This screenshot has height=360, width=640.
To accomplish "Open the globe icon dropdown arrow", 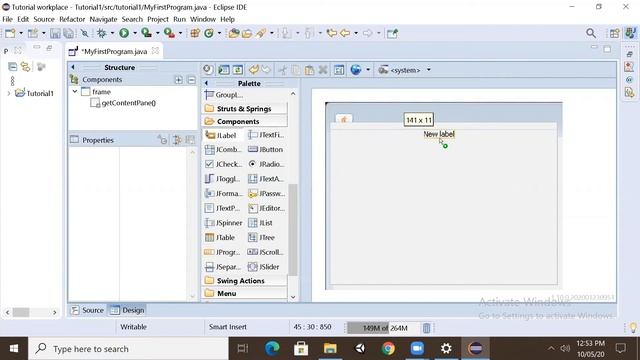I will tap(368, 70).
